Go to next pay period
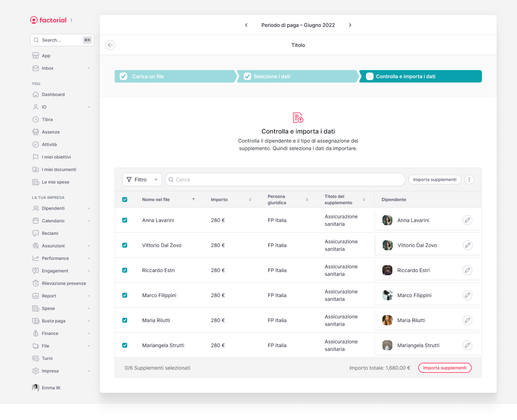 (350, 25)
